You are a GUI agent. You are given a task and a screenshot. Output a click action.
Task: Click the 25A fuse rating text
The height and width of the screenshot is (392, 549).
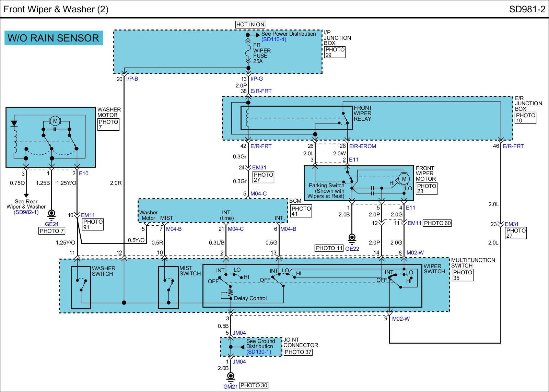[258, 61]
